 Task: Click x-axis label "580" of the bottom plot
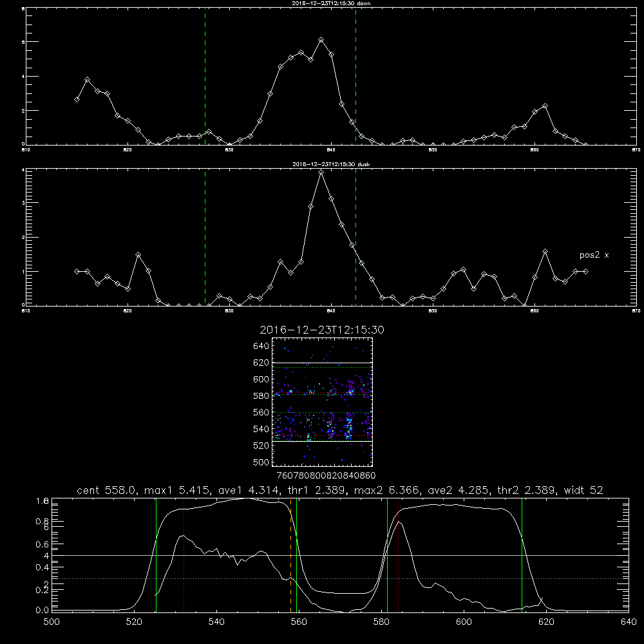(381, 622)
